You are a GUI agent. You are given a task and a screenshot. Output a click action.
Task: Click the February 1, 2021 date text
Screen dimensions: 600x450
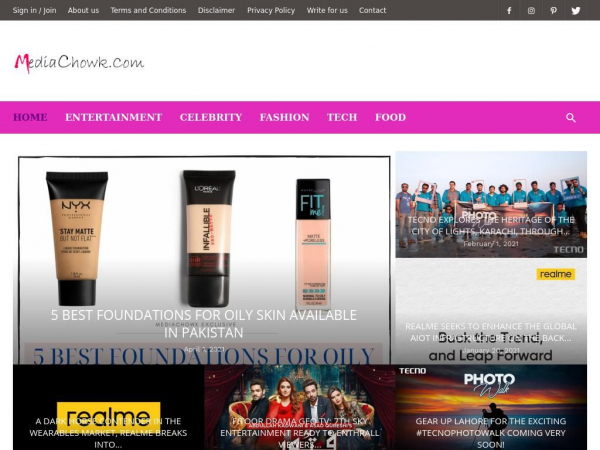pyautogui.click(x=491, y=244)
